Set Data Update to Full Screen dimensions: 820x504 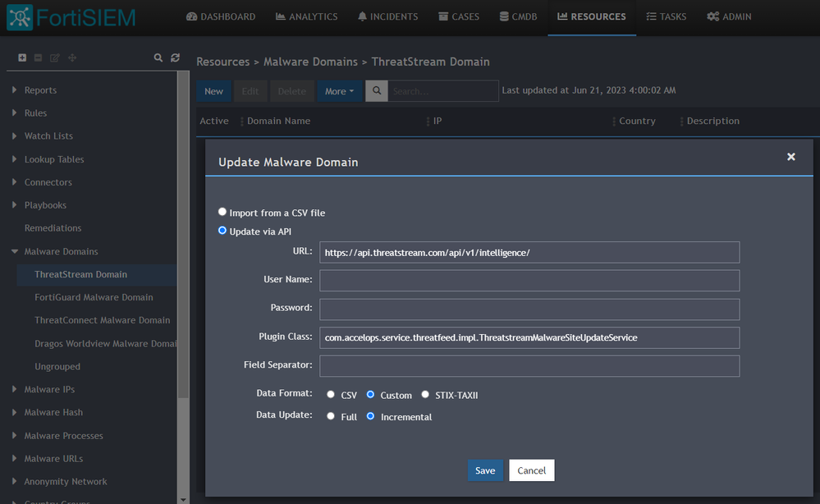click(x=331, y=417)
